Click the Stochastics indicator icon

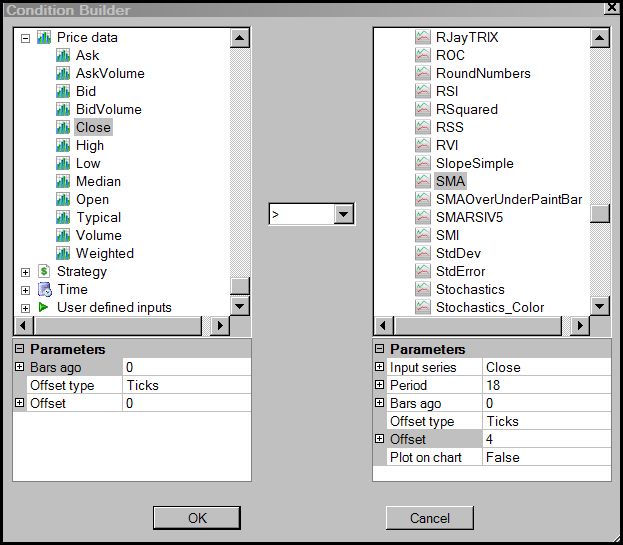(x=423, y=289)
